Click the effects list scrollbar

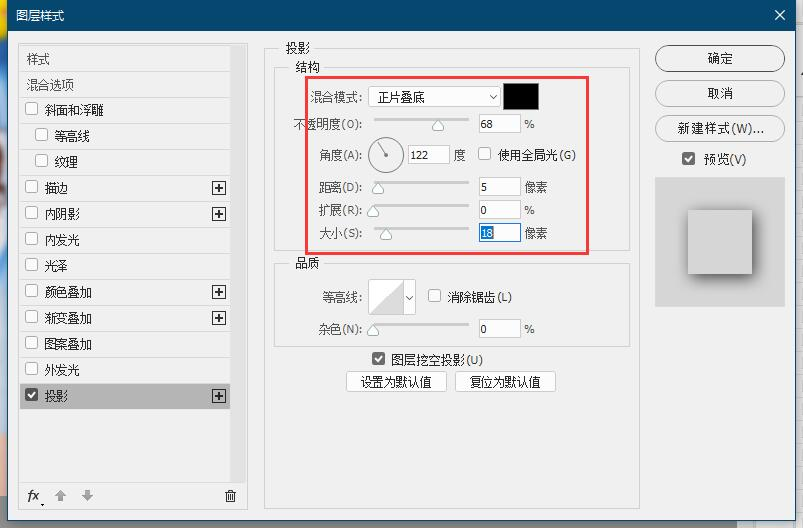pos(238,263)
